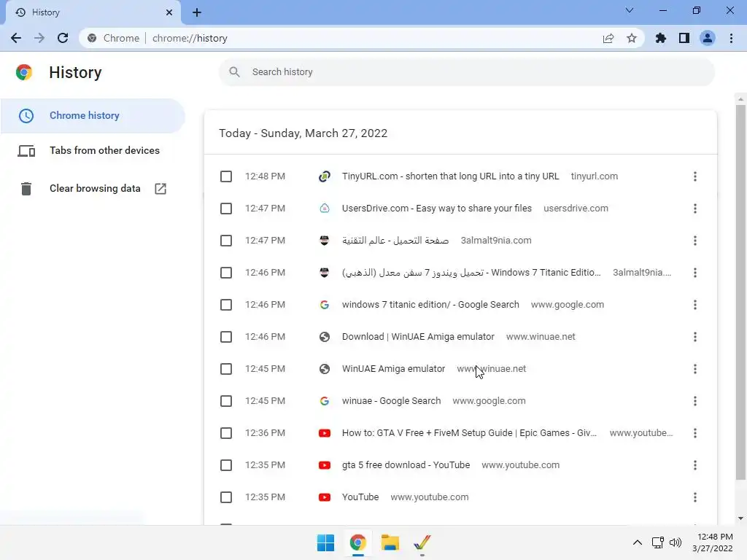747x560 pixels.
Task: Show hidden icons chevron in system tray
Action: (638, 542)
